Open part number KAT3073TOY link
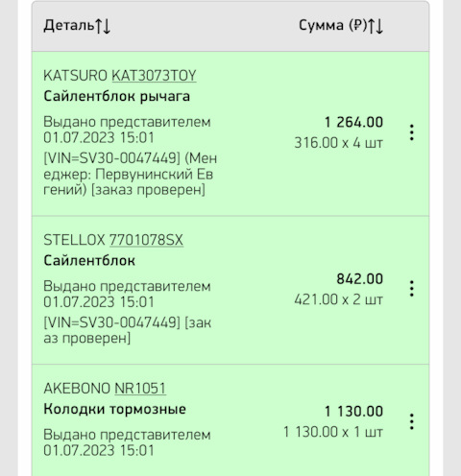Viewport: 461px width, 476px height. pos(154,76)
